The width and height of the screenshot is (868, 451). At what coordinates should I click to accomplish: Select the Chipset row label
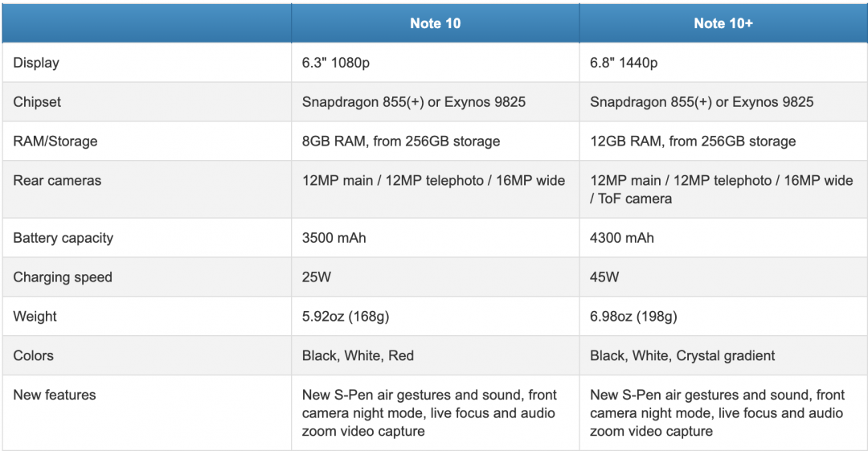click(37, 102)
